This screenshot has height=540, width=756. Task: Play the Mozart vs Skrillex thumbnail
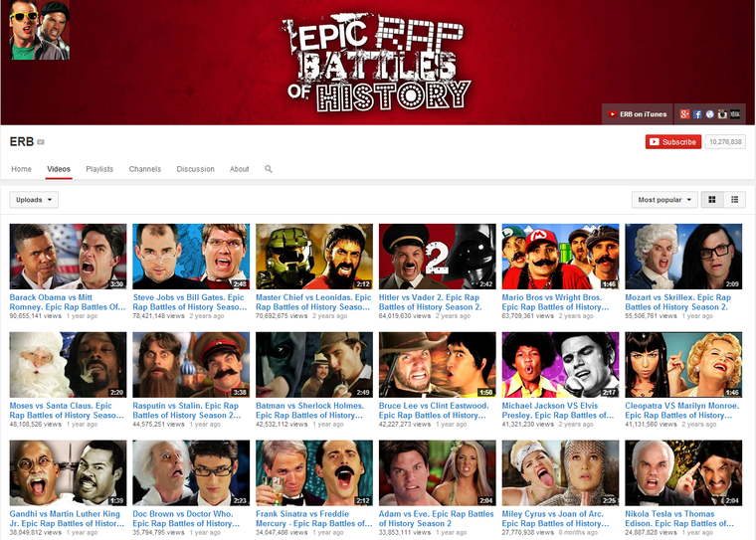[x=683, y=257]
